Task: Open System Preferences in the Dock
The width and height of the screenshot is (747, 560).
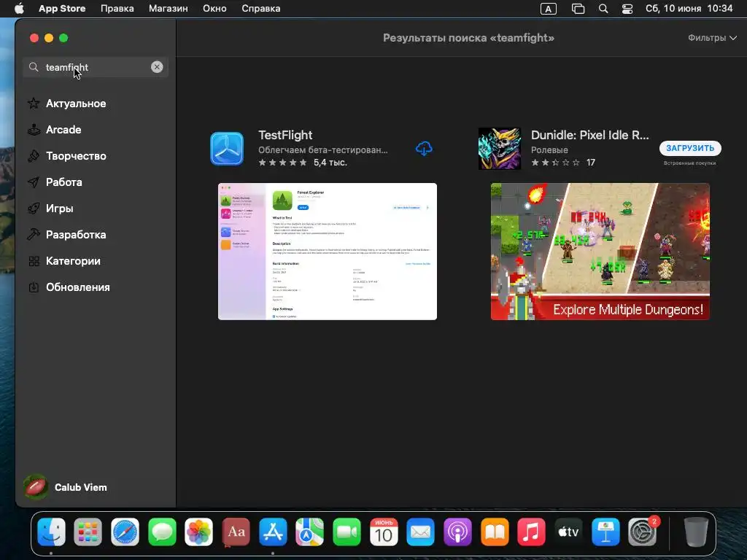Action: (642, 532)
